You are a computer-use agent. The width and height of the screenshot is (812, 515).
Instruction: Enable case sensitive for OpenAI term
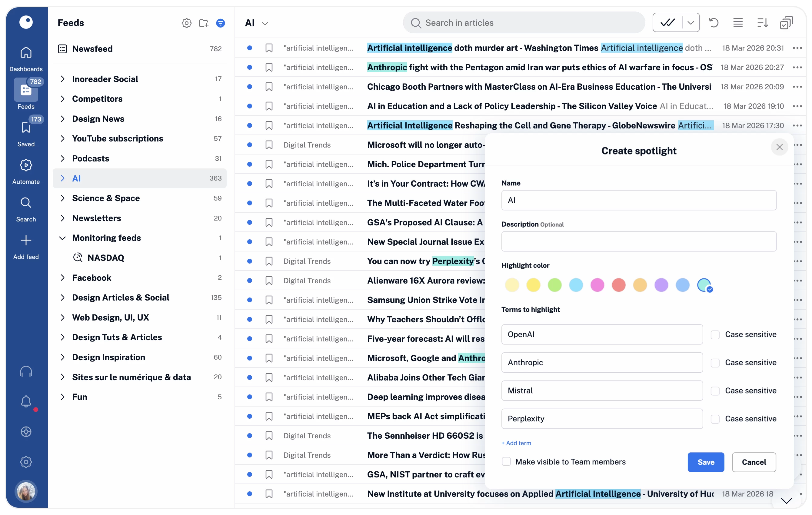(715, 334)
